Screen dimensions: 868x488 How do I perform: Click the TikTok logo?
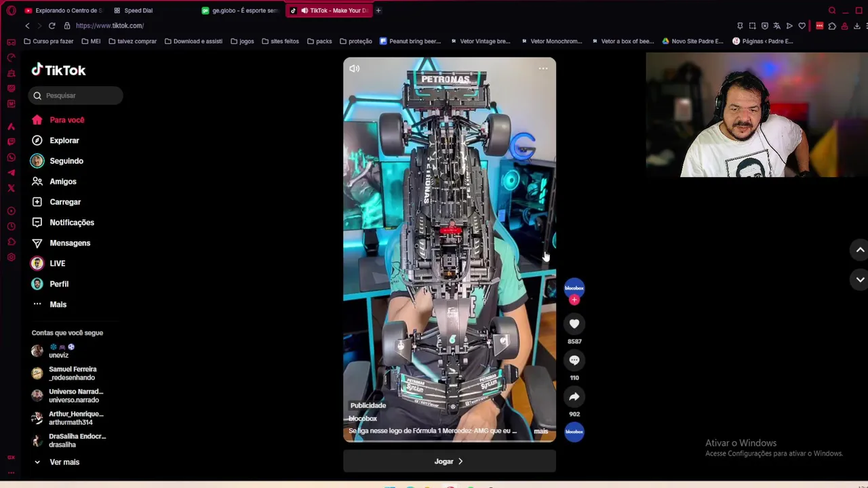[x=58, y=70]
